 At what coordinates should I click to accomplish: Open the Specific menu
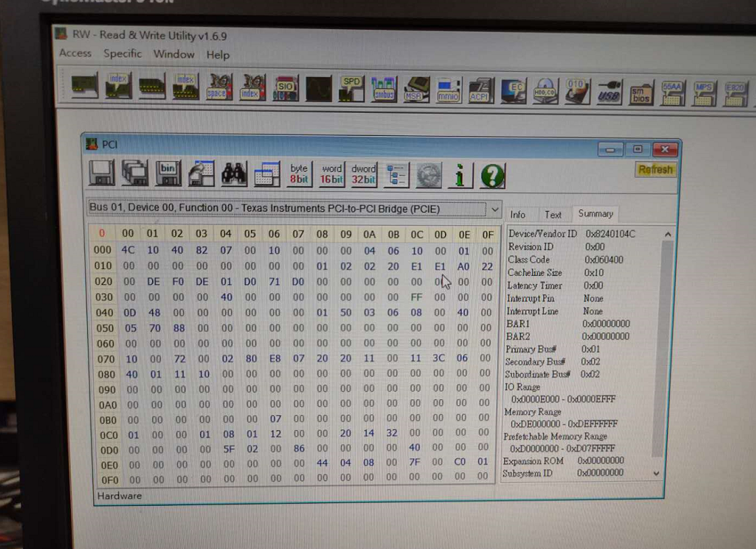[122, 54]
